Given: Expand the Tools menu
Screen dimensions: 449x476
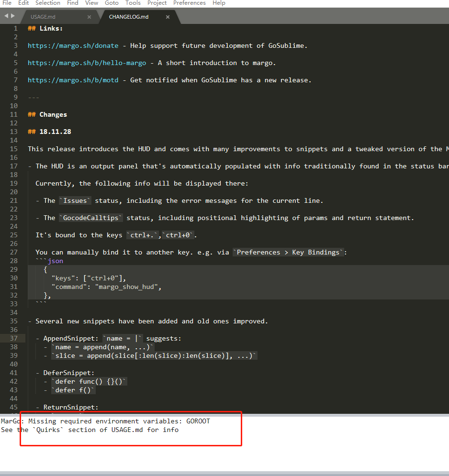Looking at the screenshot, I should click(x=133, y=3).
